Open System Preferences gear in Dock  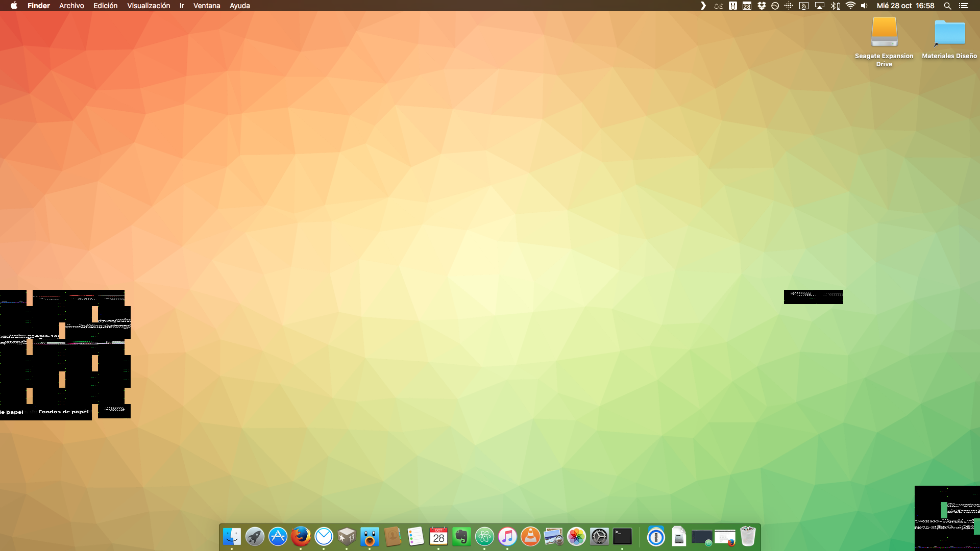[x=599, y=537]
